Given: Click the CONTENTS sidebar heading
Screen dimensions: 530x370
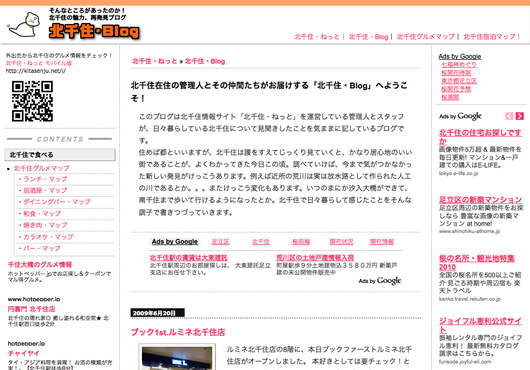Looking at the screenshot, I should pyautogui.click(x=60, y=139).
